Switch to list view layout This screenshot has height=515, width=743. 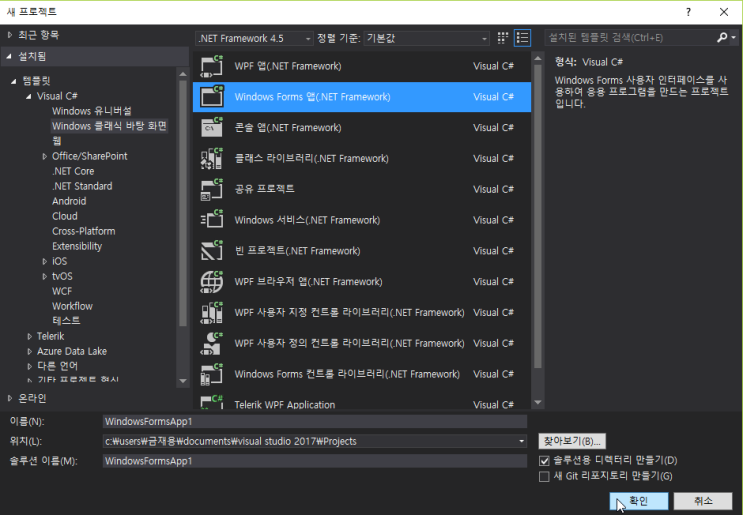[522, 38]
